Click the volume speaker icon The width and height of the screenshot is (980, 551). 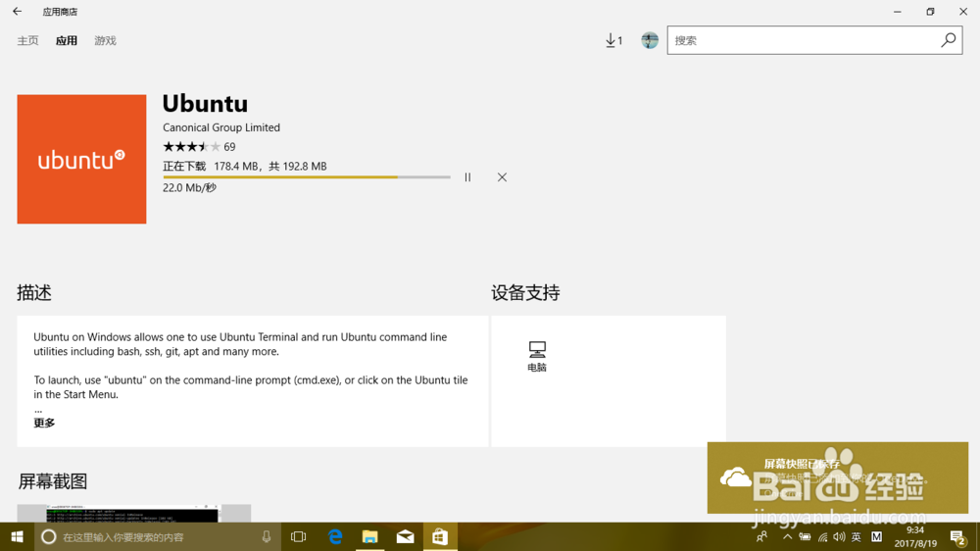pos(840,536)
